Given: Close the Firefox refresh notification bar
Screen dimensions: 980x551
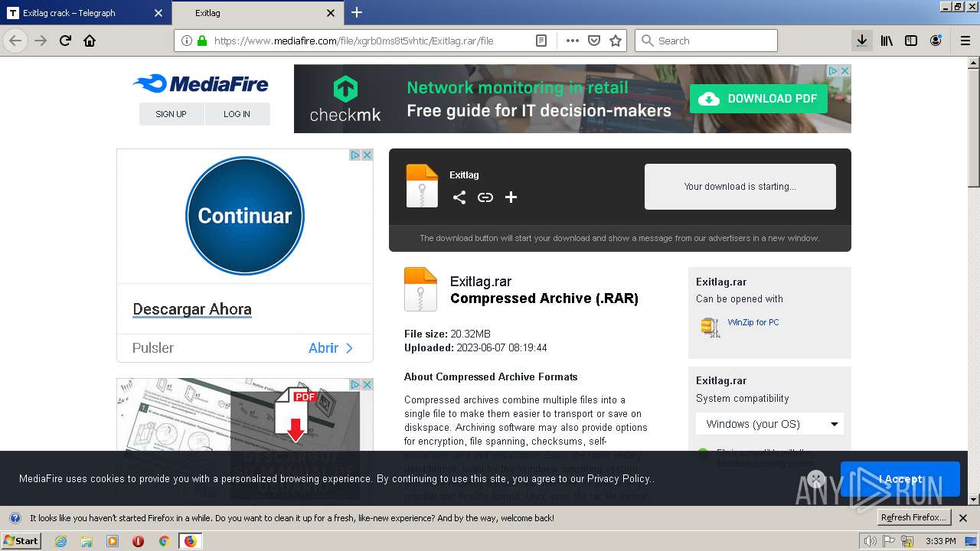Looking at the screenshot, I should point(963,518).
